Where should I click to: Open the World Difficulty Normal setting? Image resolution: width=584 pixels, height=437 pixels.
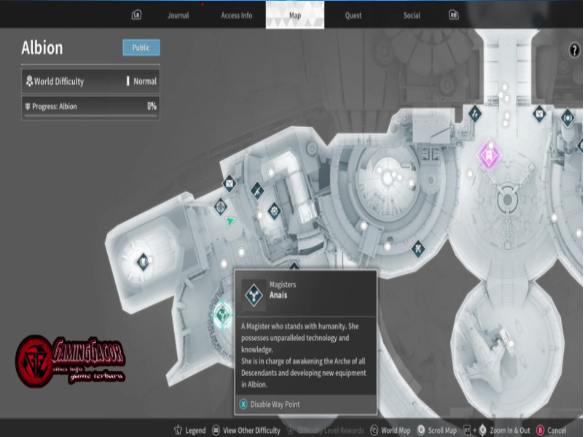[x=91, y=81]
